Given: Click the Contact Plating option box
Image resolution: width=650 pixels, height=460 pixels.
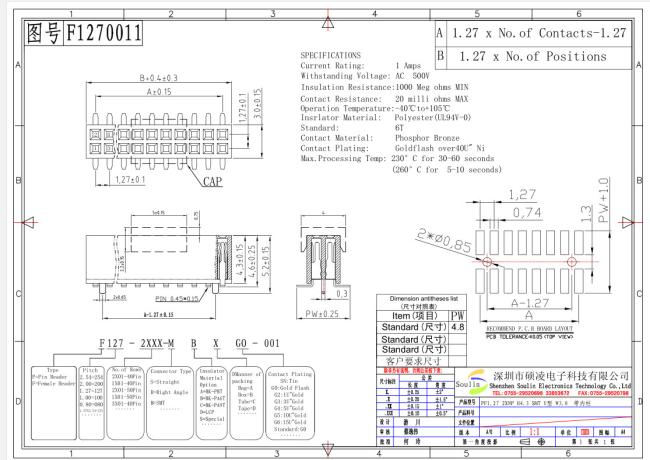Looking at the screenshot, I should click(x=290, y=402).
